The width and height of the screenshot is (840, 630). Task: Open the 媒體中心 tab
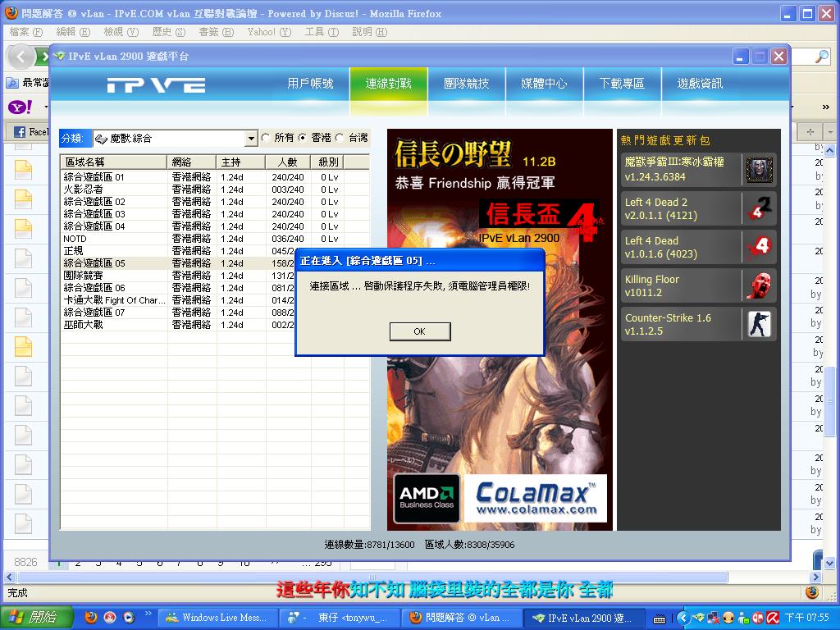(545, 84)
